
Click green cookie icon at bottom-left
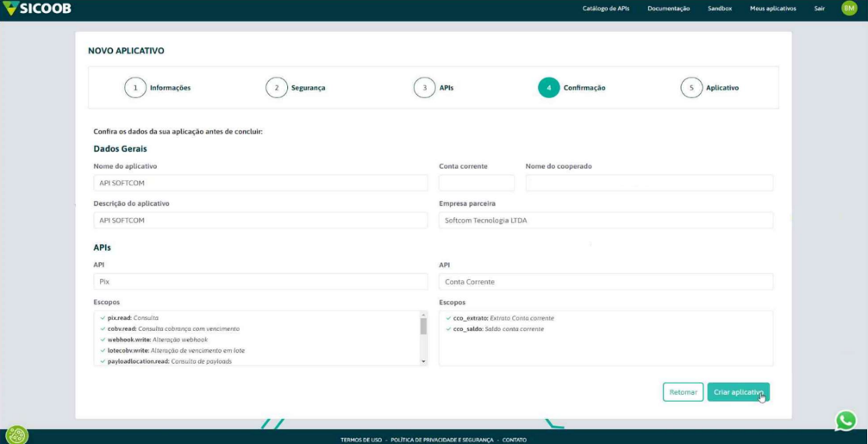16,435
